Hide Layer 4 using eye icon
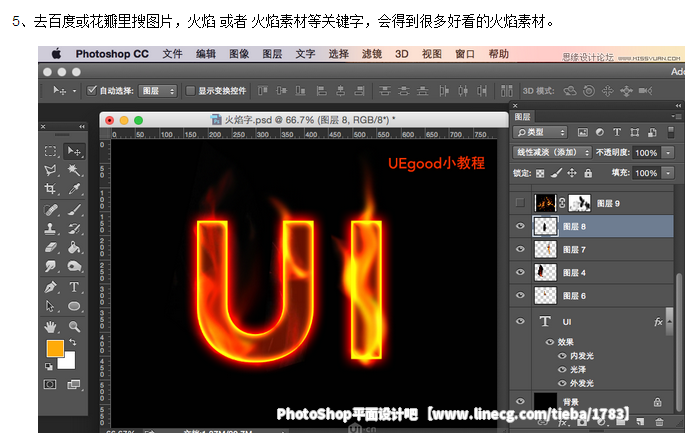This screenshot has width=685, height=433. [x=520, y=272]
